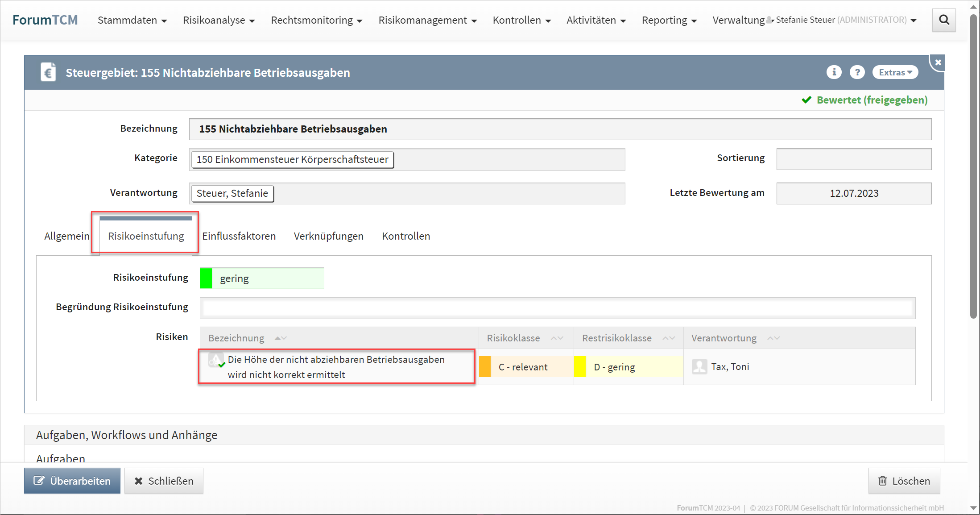Open the Reporting menu
Image resolution: width=980 pixels, height=515 pixels.
[x=669, y=20]
